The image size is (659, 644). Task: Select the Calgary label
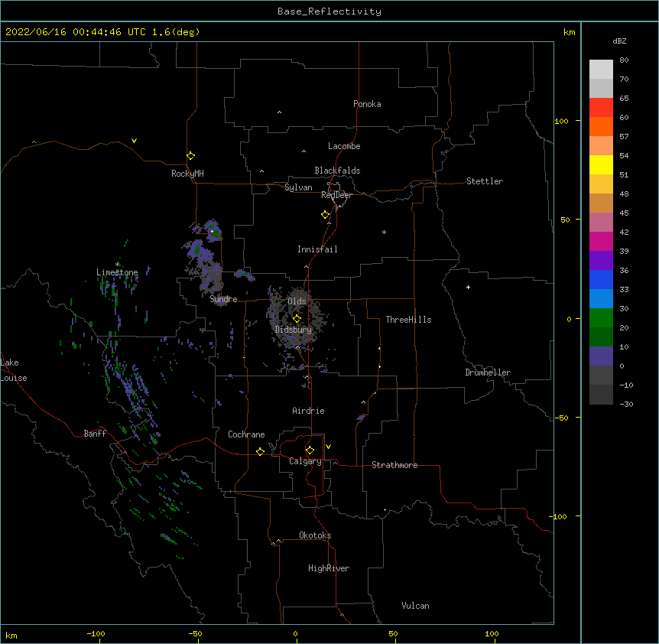coord(305,461)
